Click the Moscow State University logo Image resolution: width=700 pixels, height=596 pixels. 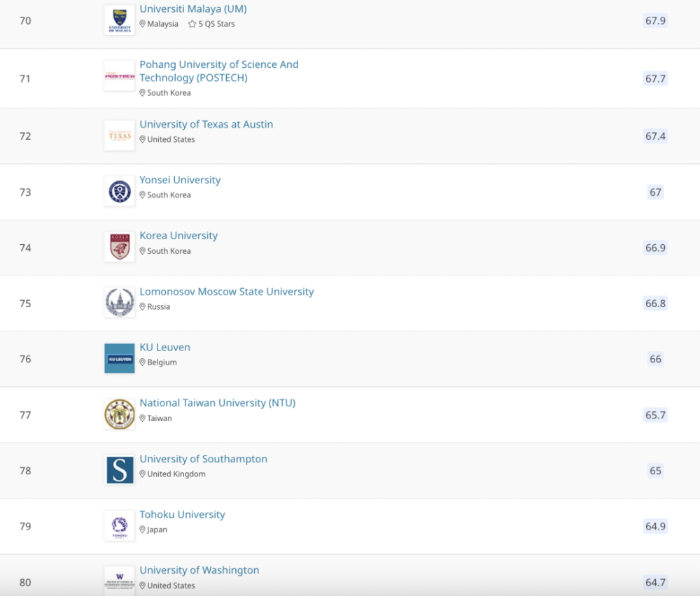point(120,302)
